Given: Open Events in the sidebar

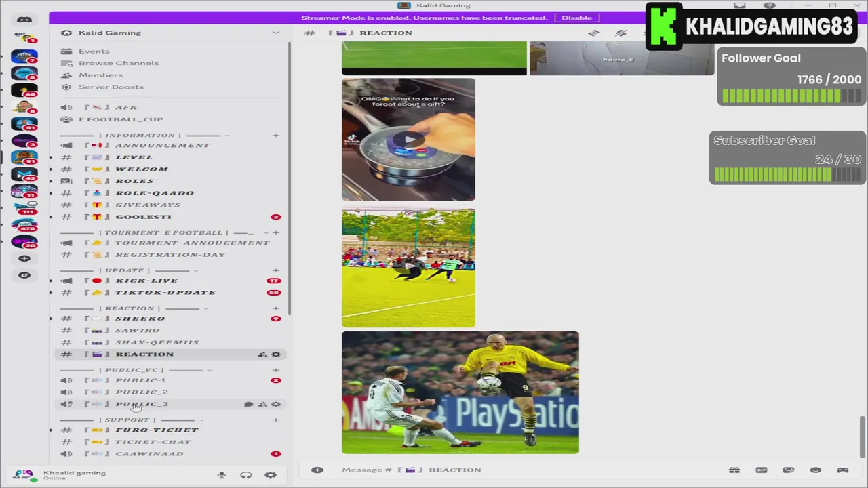Looking at the screenshot, I should coord(170,52).
